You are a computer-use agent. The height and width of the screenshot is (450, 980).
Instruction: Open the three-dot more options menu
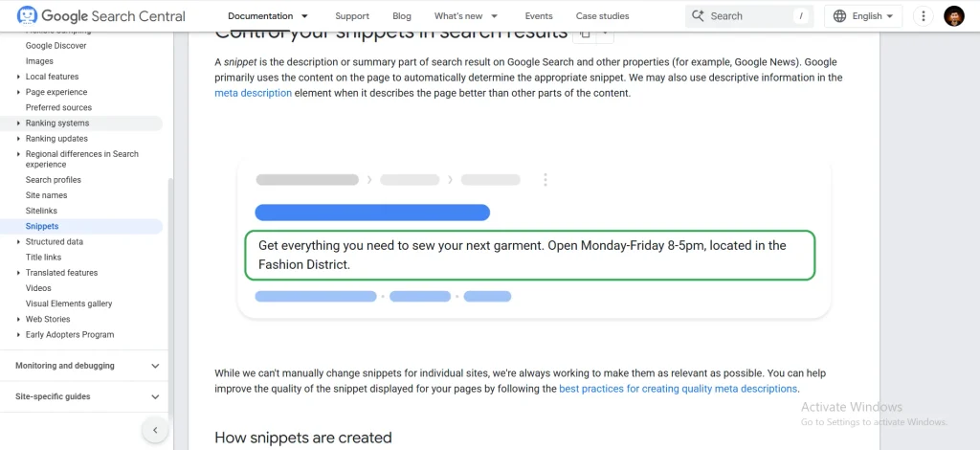coord(923,16)
